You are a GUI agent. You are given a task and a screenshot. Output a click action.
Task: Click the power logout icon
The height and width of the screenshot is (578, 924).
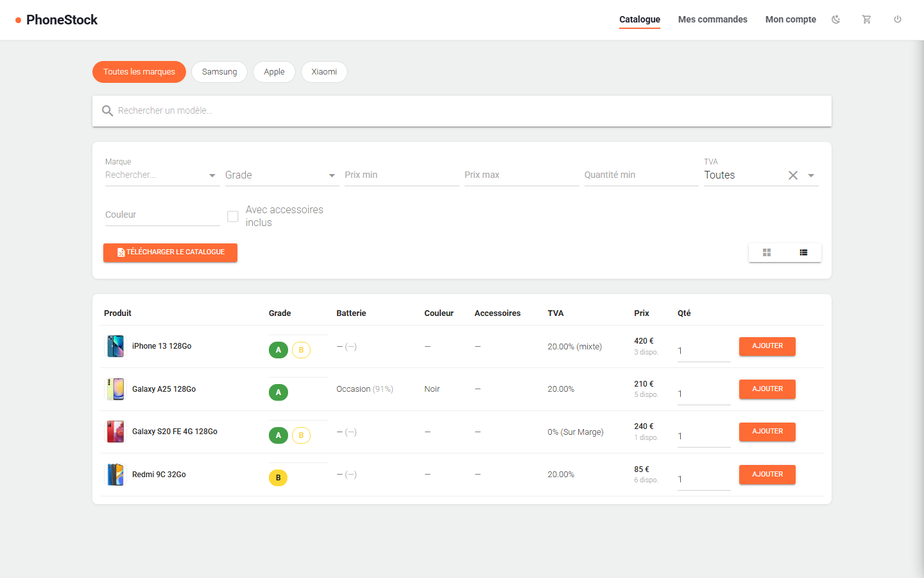pos(898,19)
